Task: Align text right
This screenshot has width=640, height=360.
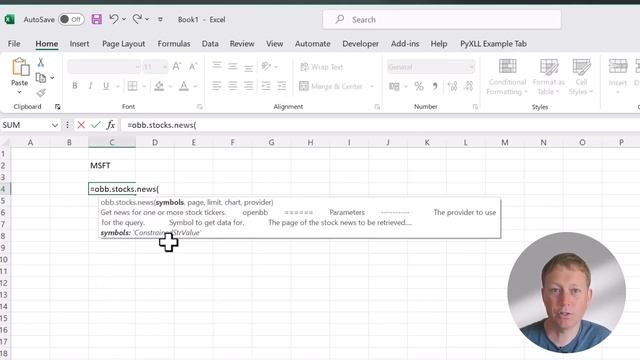Action: pyautogui.click(x=248, y=86)
